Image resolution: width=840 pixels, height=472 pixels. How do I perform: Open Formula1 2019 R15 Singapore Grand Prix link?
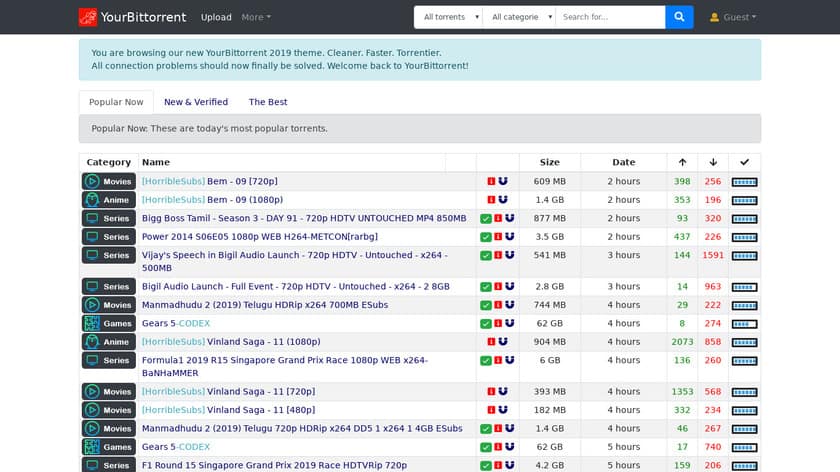point(284,366)
